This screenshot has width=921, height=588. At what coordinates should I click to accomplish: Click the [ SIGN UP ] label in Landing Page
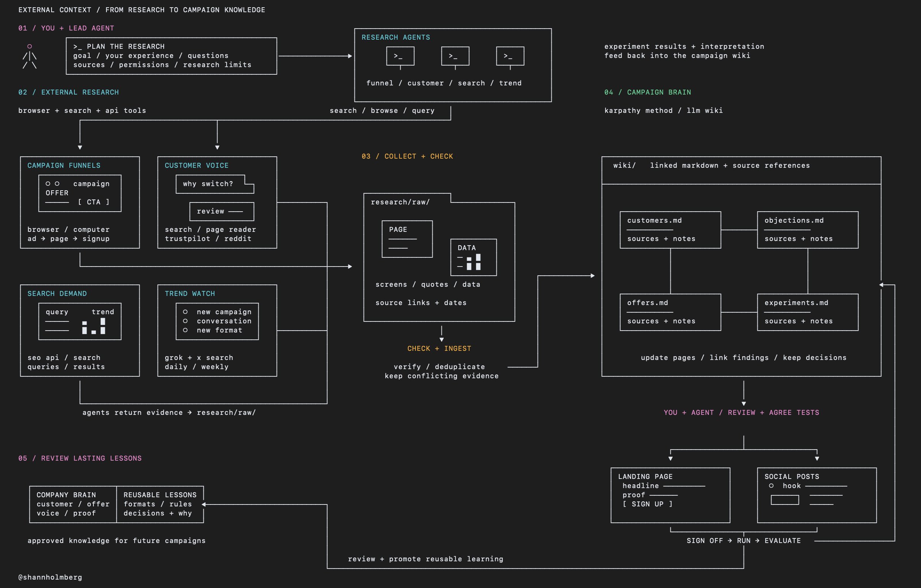click(x=647, y=504)
